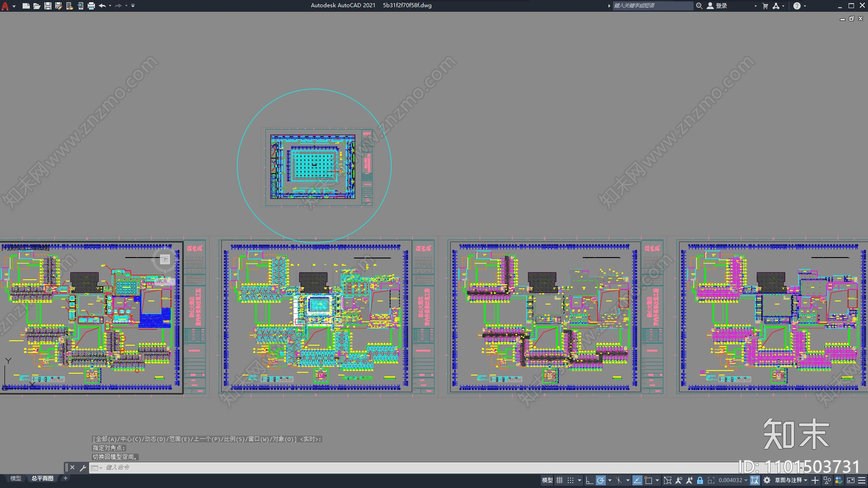Click the Autodesk network triangle icon
This screenshot has width=868, height=488.
click(x=776, y=6)
